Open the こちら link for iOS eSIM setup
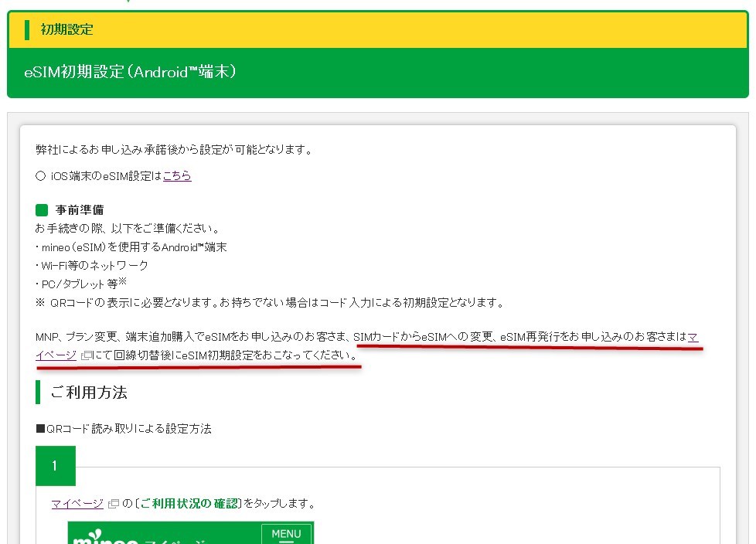Screen dimensions: 756x544 tap(177, 176)
